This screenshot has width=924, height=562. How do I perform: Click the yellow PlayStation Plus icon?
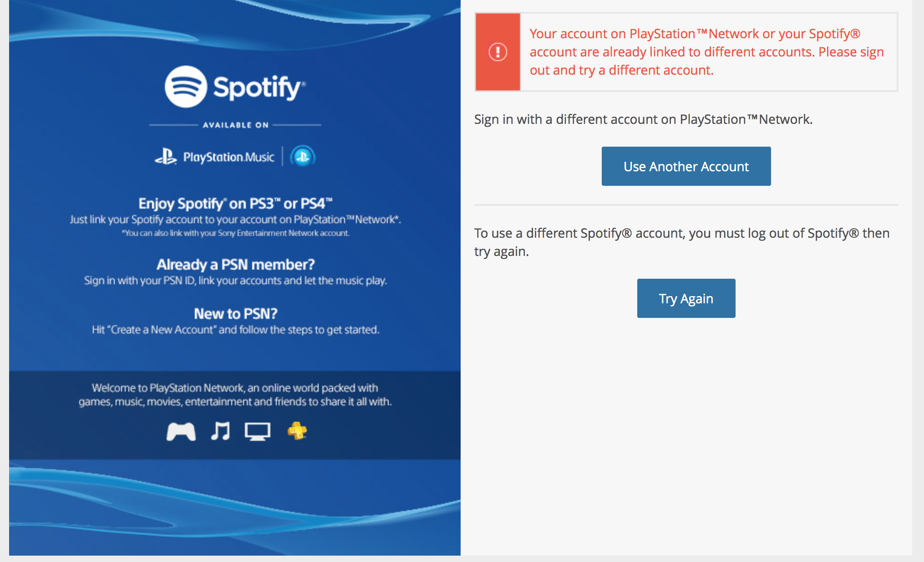click(297, 430)
